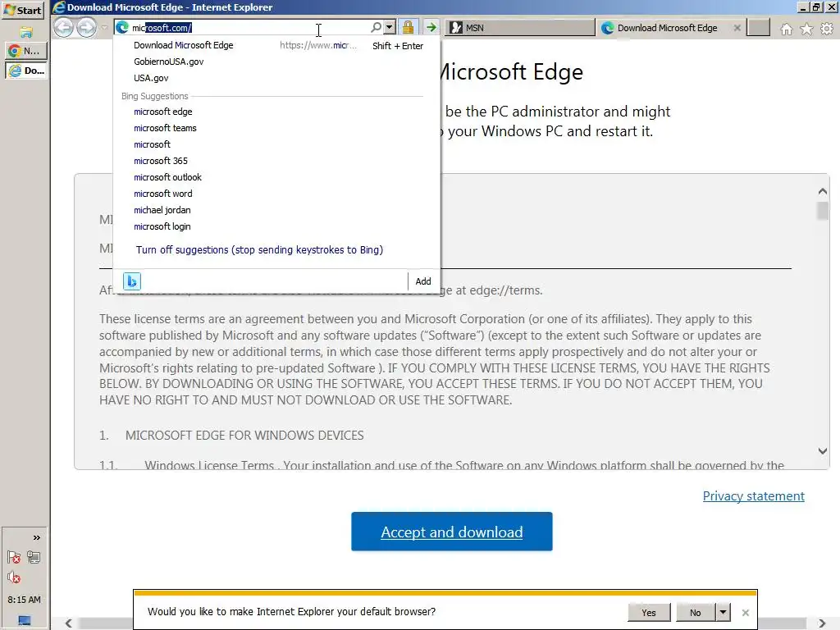Open the security lock report icon
840x630 pixels.
[408, 27]
